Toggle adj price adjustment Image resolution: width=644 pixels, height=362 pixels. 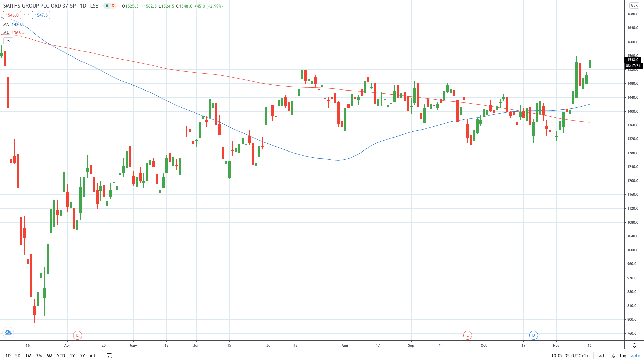coord(602,356)
